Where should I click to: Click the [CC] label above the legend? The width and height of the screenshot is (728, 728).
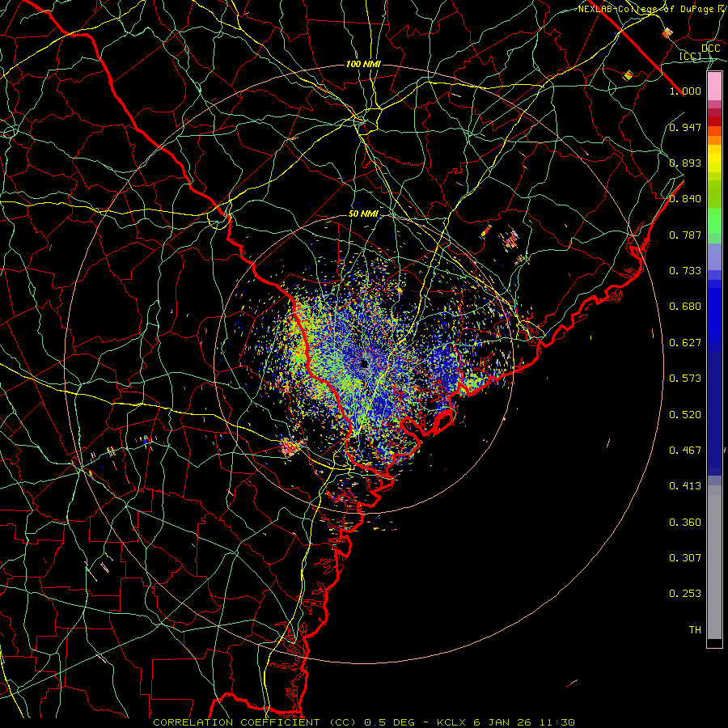[691, 56]
